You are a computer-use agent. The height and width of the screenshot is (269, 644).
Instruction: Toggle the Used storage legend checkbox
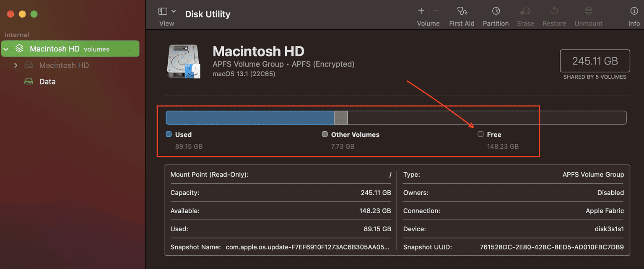pos(169,134)
